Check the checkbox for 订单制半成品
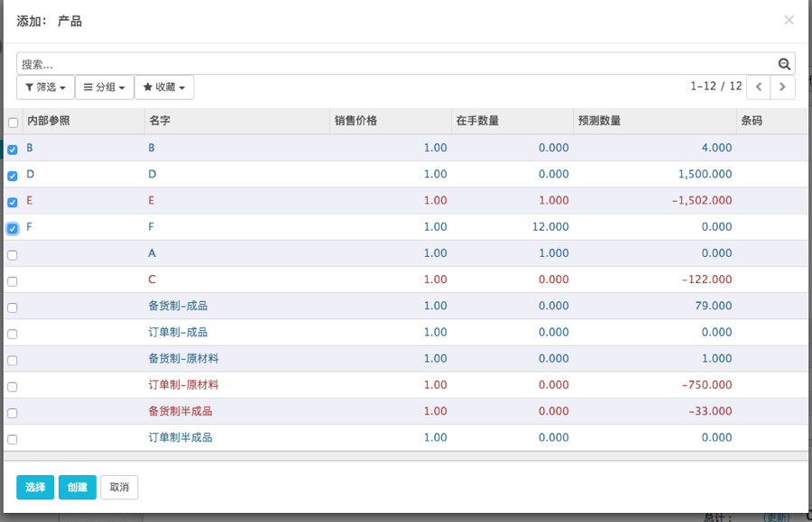 (13, 440)
